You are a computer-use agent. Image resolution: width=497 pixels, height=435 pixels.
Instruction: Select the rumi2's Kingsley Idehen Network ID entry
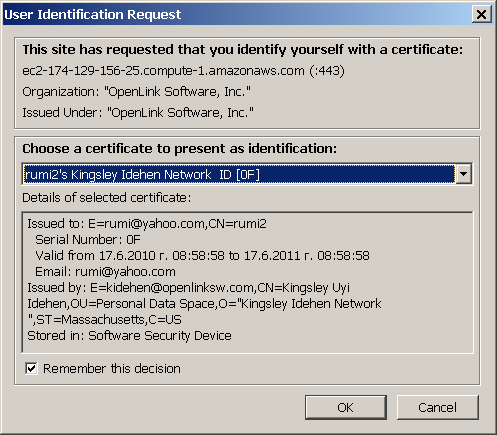click(239, 174)
